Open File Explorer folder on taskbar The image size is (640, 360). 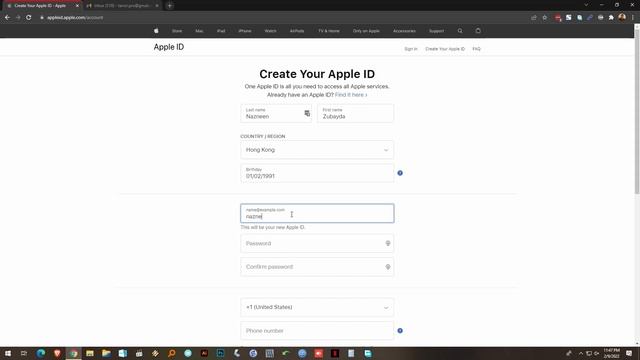(x=106, y=353)
